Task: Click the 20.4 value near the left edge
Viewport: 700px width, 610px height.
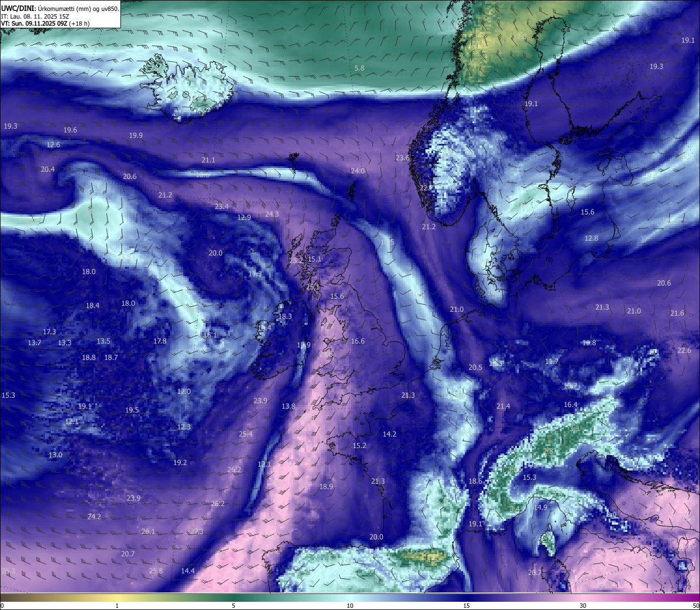Action: 48,169
